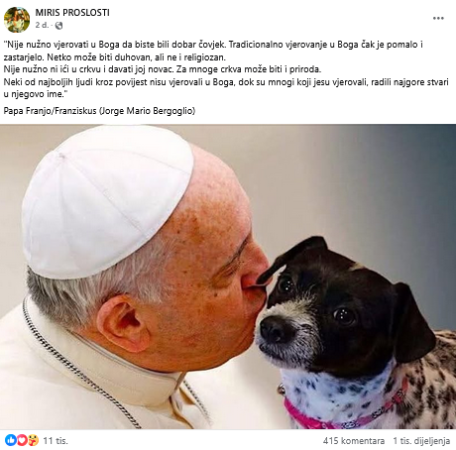Click the public globe audience icon
Image resolution: width=456 pixels, height=450 pixels.
[59, 25]
